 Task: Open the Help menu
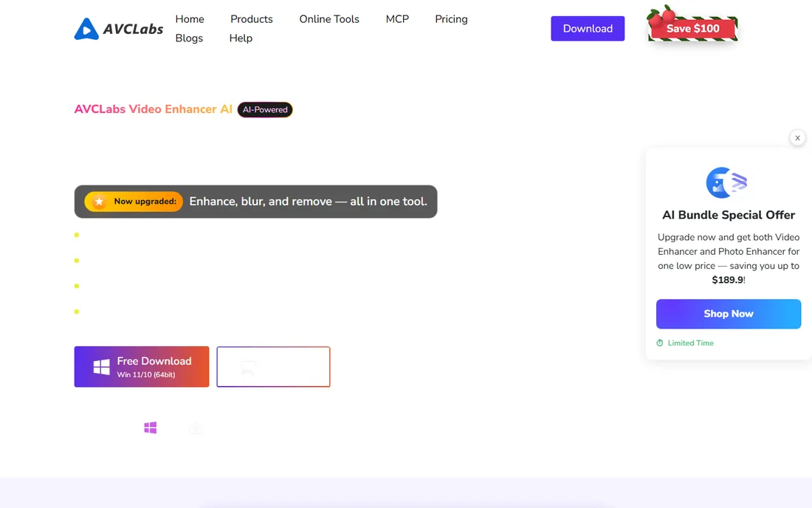tap(241, 38)
